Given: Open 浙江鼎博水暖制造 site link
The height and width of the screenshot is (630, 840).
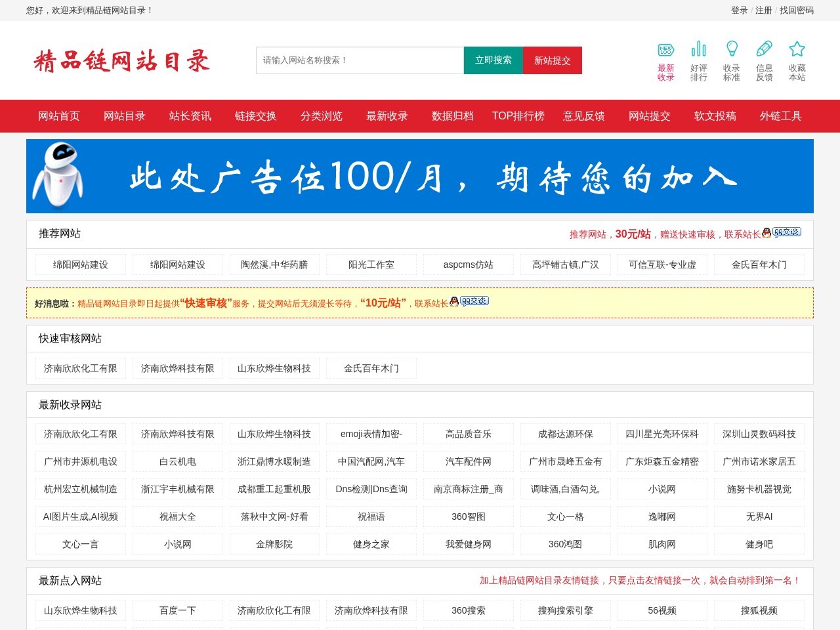Looking at the screenshot, I should tap(274, 461).
